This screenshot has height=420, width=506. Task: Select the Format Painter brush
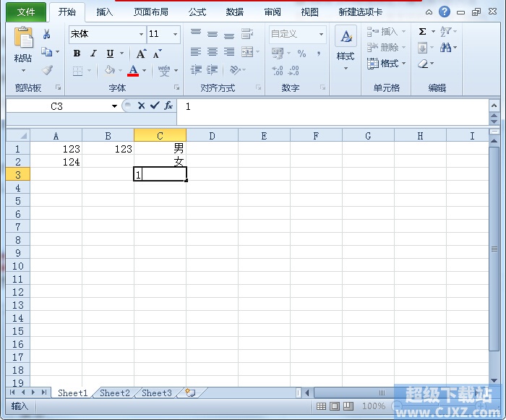[47, 70]
